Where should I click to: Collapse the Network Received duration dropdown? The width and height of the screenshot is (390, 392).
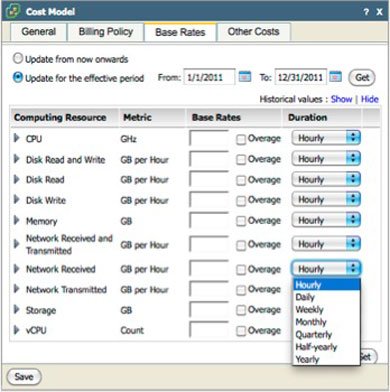(x=326, y=269)
